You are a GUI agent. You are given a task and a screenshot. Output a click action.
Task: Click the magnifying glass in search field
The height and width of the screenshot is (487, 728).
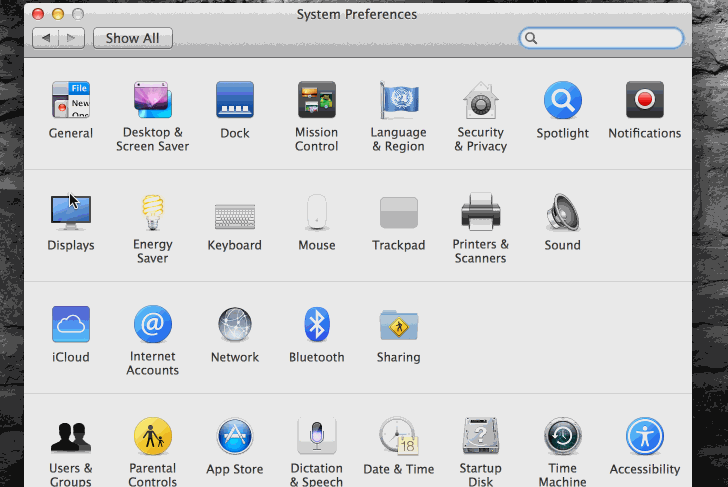531,38
